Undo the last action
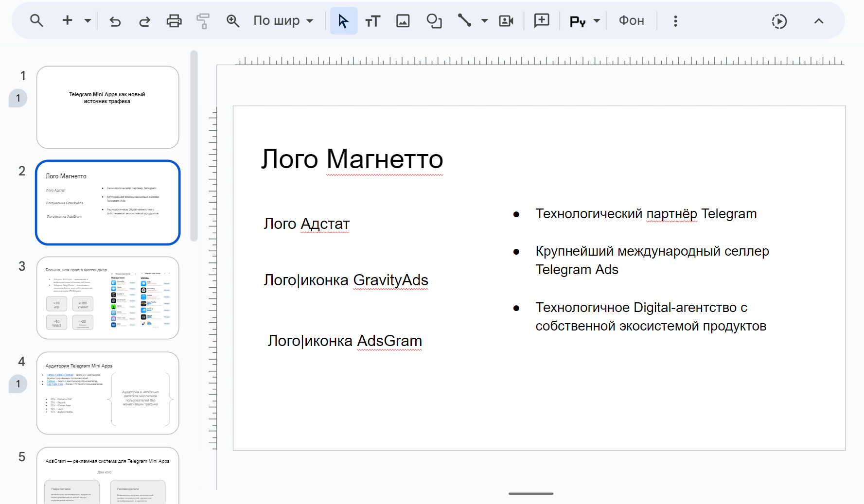This screenshot has height=504, width=864. click(x=115, y=21)
